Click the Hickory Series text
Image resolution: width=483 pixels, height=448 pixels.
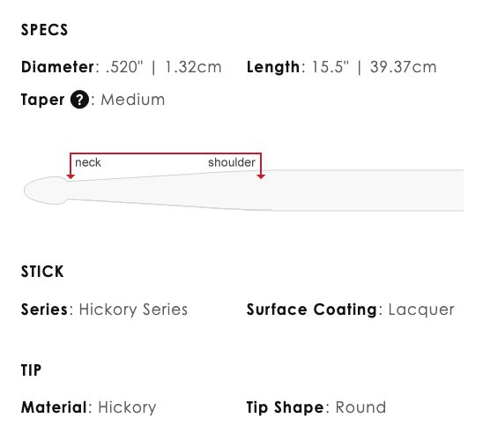pos(133,310)
